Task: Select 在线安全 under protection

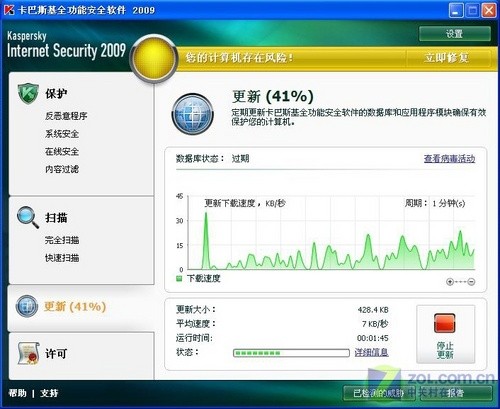Action: click(62, 152)
